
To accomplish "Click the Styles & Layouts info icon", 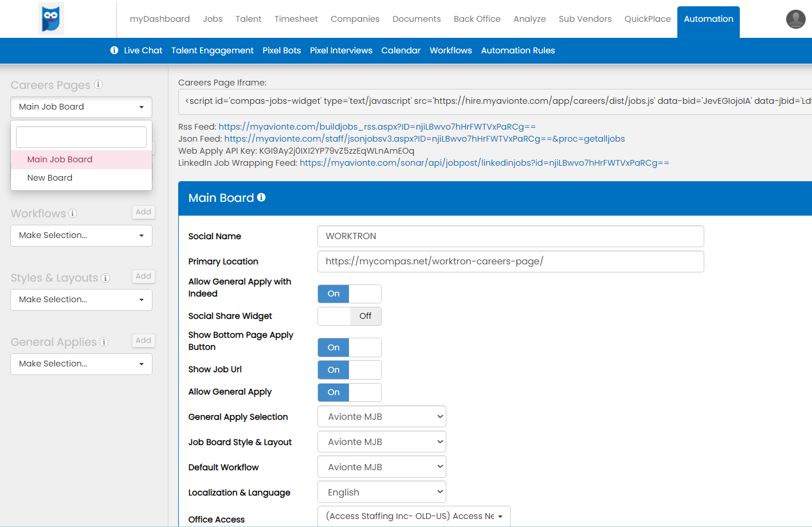I will [x=105, y=278].
